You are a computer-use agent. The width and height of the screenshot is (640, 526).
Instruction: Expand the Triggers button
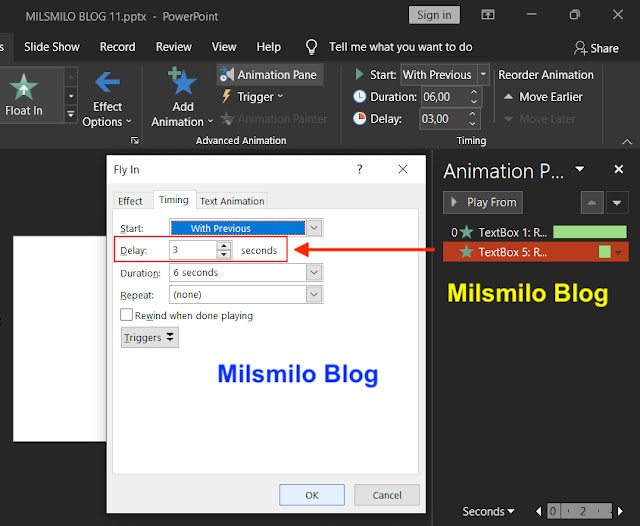pos(149,337)
